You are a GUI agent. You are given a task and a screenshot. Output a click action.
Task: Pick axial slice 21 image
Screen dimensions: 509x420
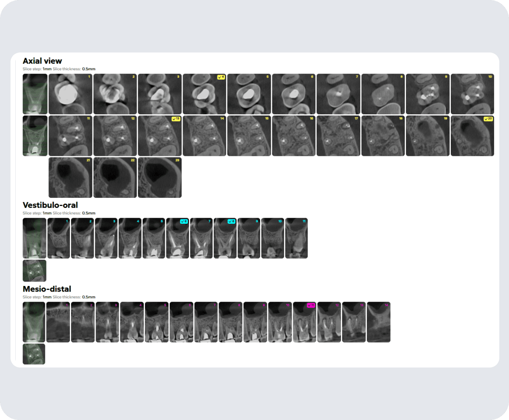click(70, 178)
